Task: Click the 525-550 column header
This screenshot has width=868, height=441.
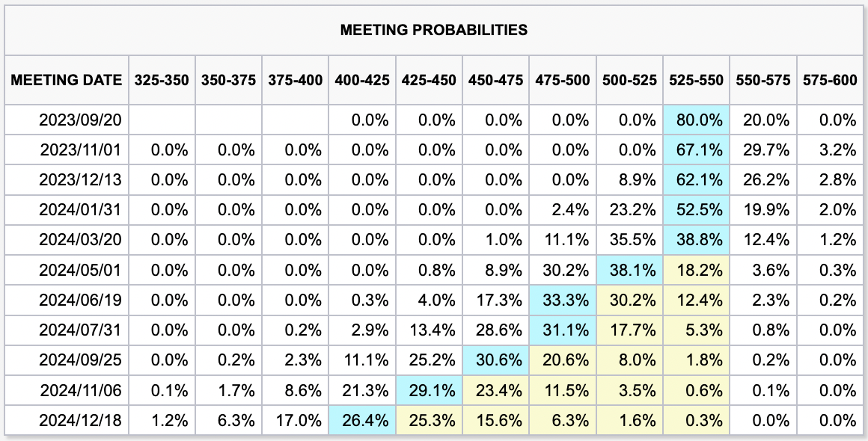Action: coord(697,79)
